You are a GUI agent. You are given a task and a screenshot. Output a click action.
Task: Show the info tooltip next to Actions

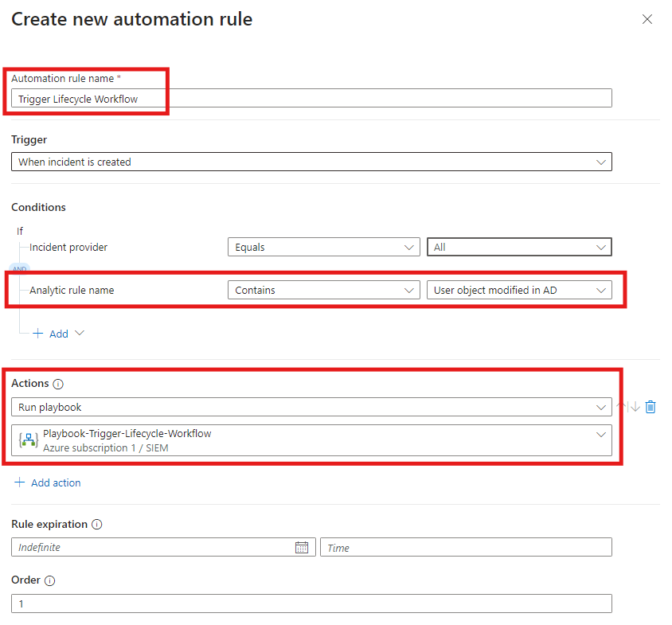point(58,384)
